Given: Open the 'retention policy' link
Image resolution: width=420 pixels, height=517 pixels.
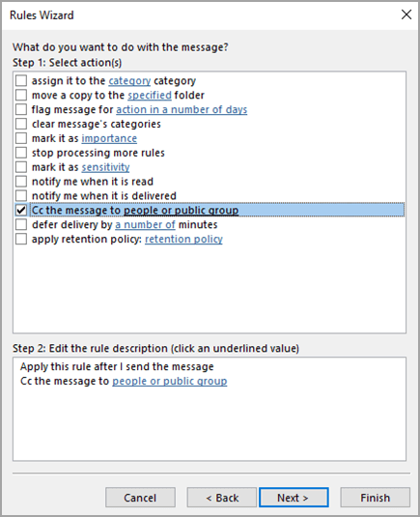Looking at the screenshot, I should pos(183,239).
